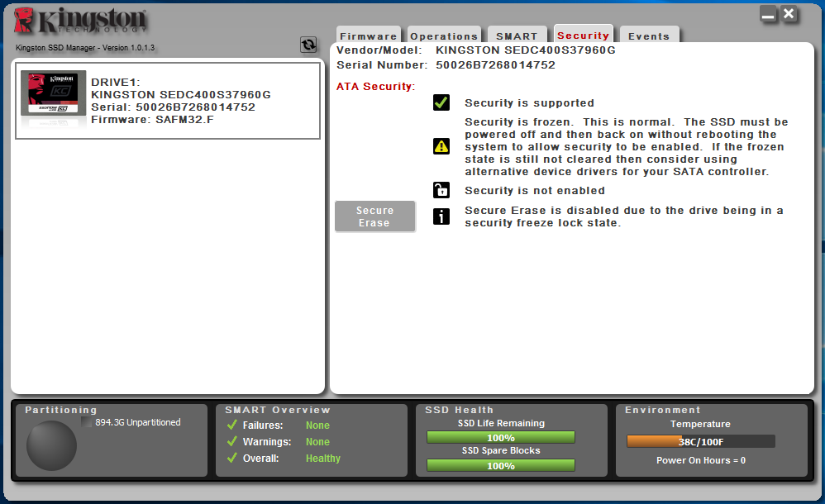The height and width of the screenshot is (504, 825).
Task: Click the Vendor/Model value KINGSTON SEDC400S37960G
Action: pos(526,50)
